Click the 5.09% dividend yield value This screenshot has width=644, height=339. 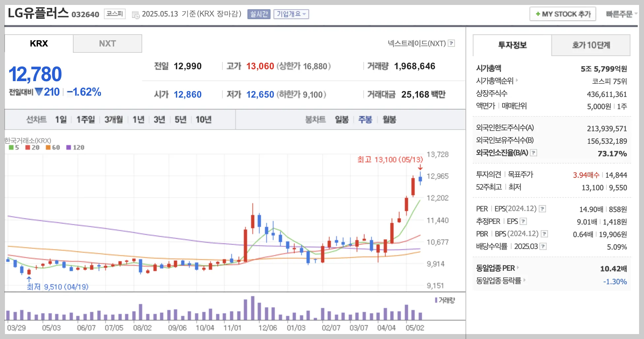(617, 247)
